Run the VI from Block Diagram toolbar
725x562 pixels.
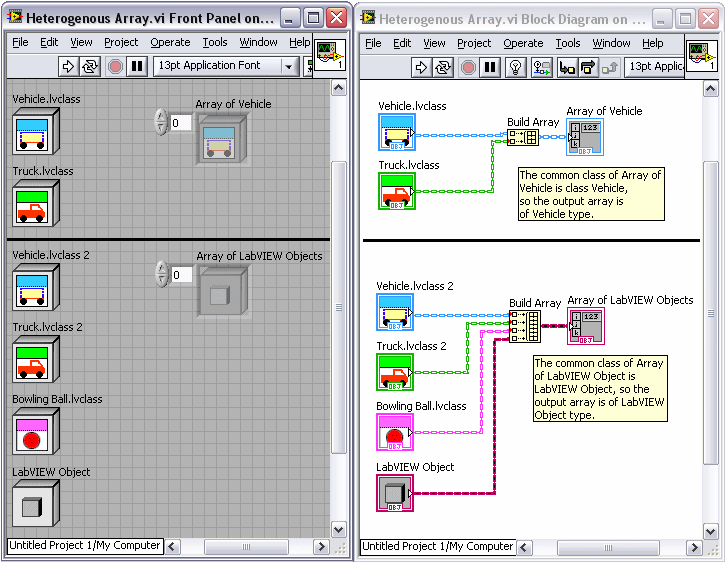(421, 68)
